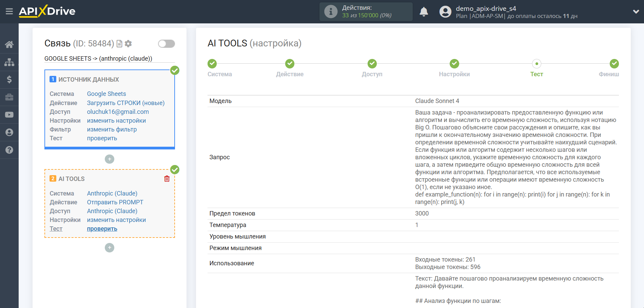Image resolution: width=644 pixels, height=308 pixels.
Task: Delete the AI TOOLS block with trash icon
Action: (x=167, y=179)
